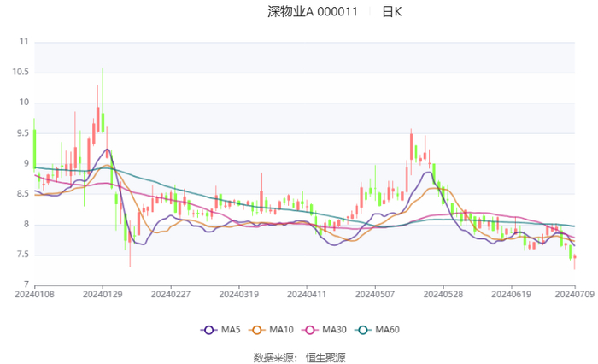Toggle the MA60 teal legend circle
This screenshot has height=364, width=598.
point(363,330)
